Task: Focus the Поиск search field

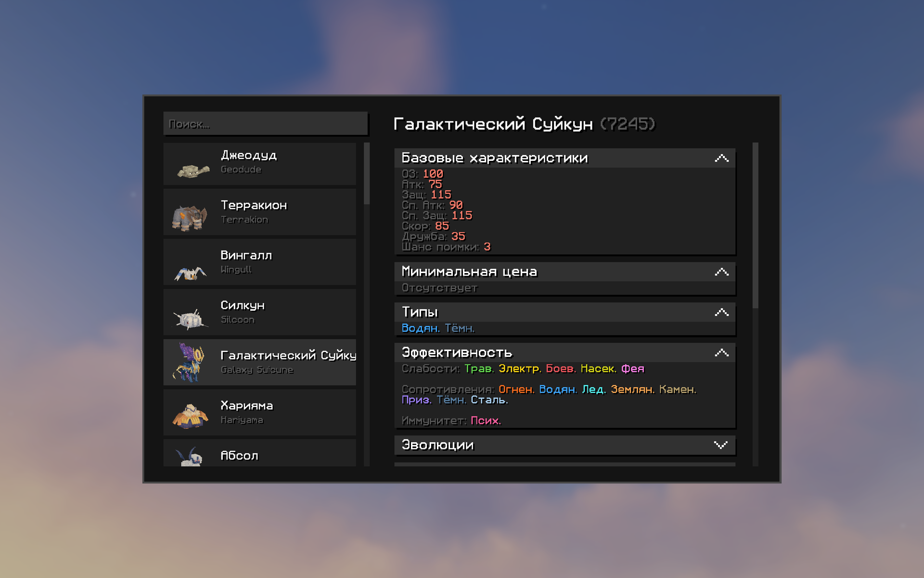Action: click(266, 124)
